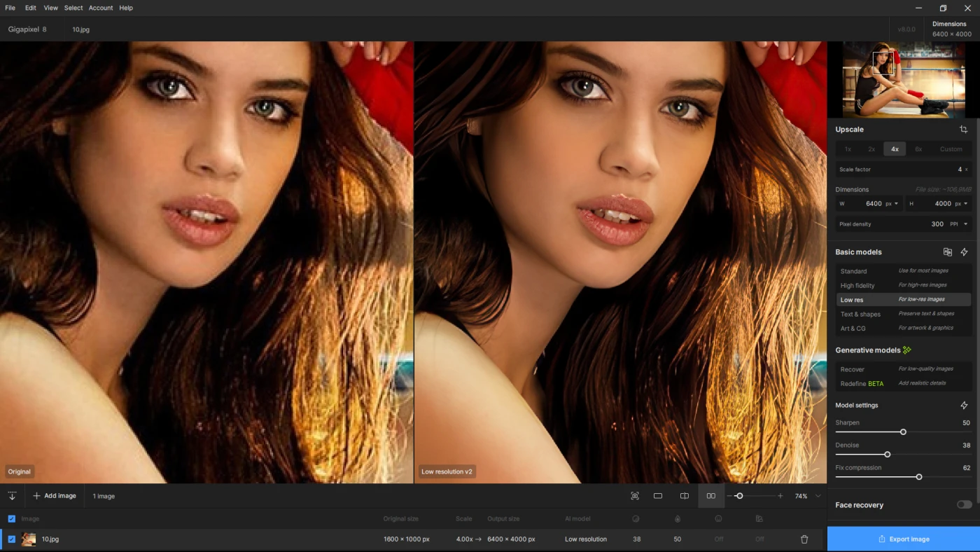This screenshot has width=980, height=552.
Task: Click the Export image button
Action: click(x=903, y=539)
